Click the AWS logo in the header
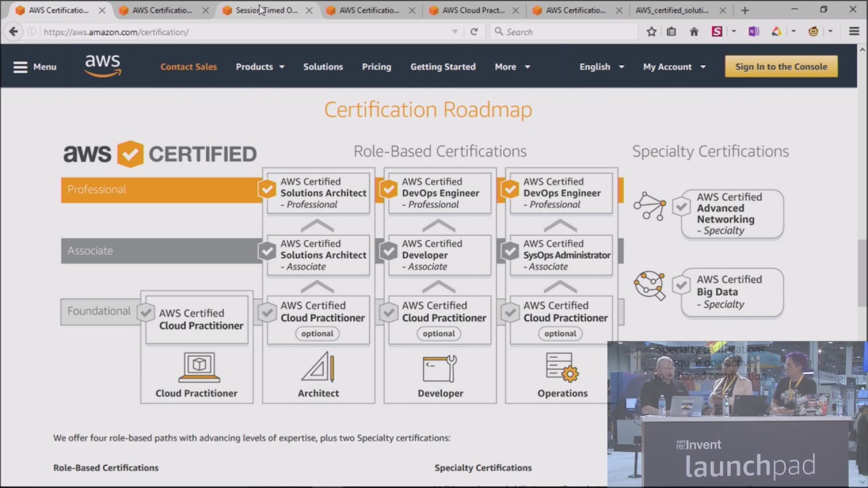This screenshot has height=488, width=868. coord(102,66)
